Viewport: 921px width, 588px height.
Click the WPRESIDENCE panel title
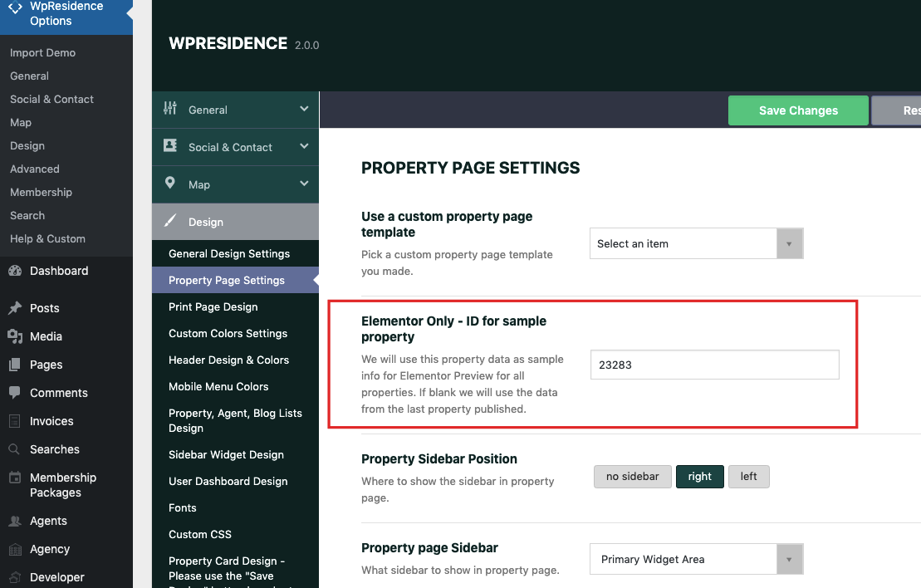pyautogui.click(x=228, y=43)
